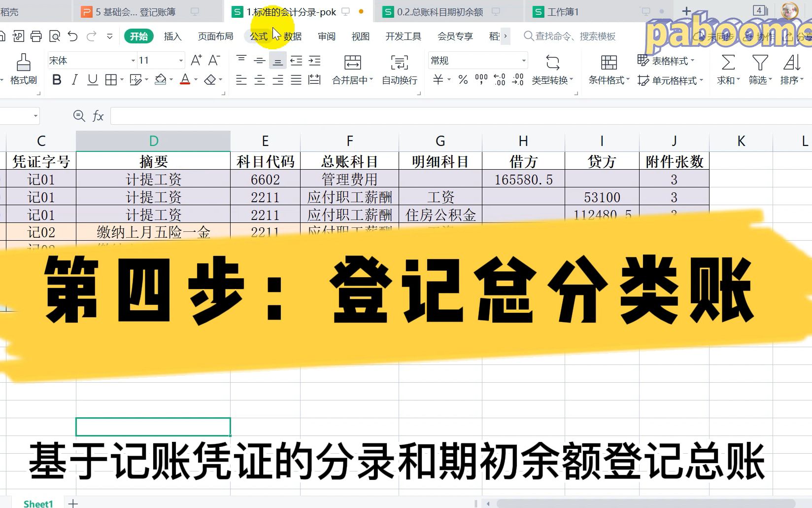Redo the last action
This screenshot has width=812, height=508.
[91, 36]
